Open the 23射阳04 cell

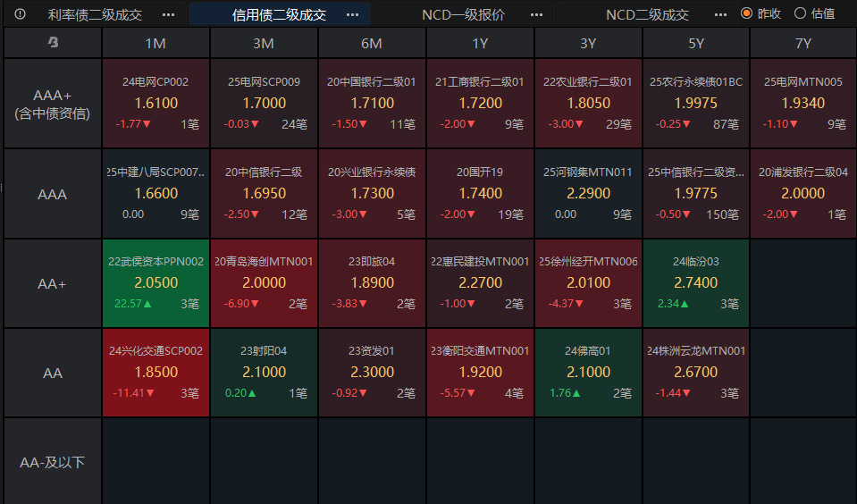(264, 373)
